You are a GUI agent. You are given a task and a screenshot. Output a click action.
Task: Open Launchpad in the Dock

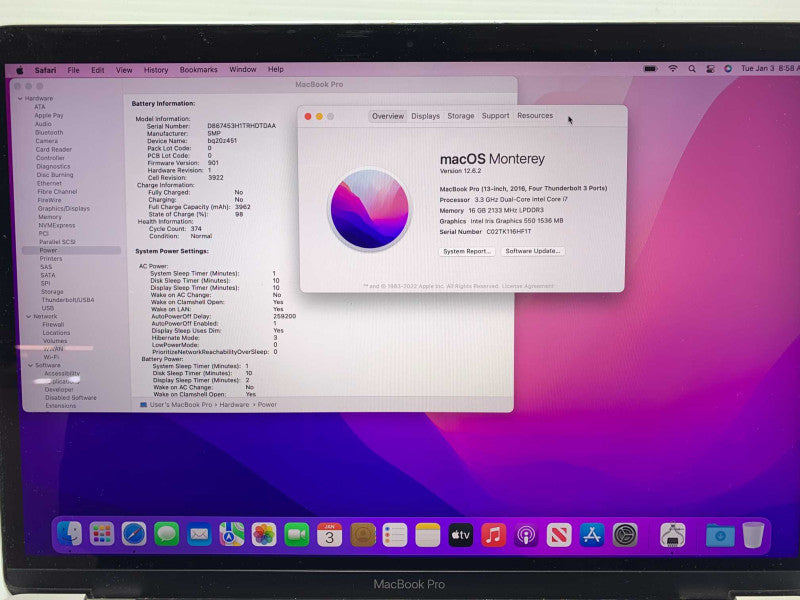point(102,534)
